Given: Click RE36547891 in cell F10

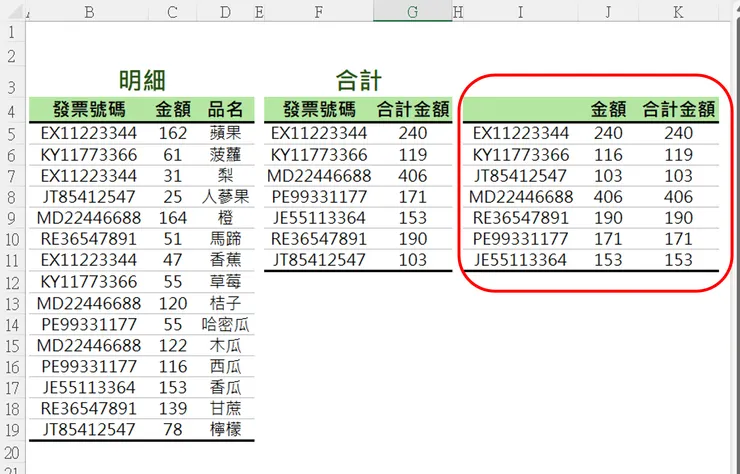Looking at the screenshot, I should (x=319, y=239).
